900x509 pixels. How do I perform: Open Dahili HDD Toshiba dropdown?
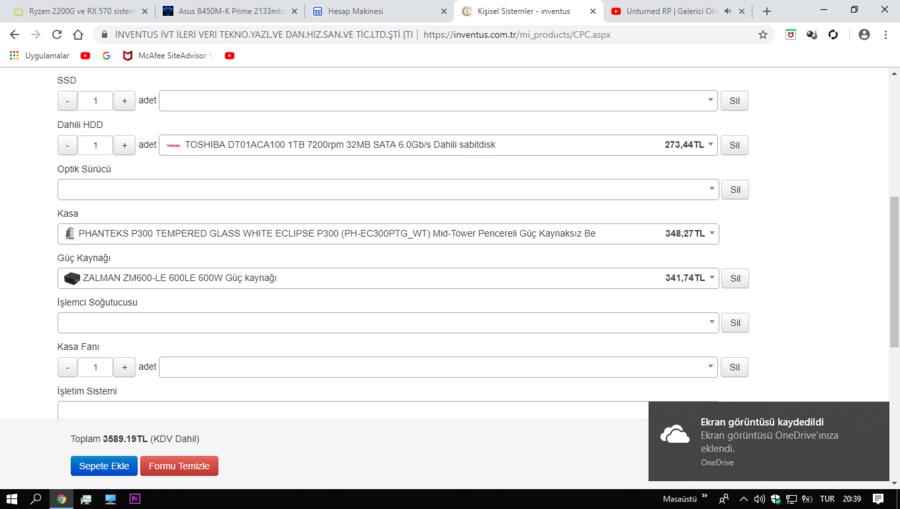pos(438,145)
